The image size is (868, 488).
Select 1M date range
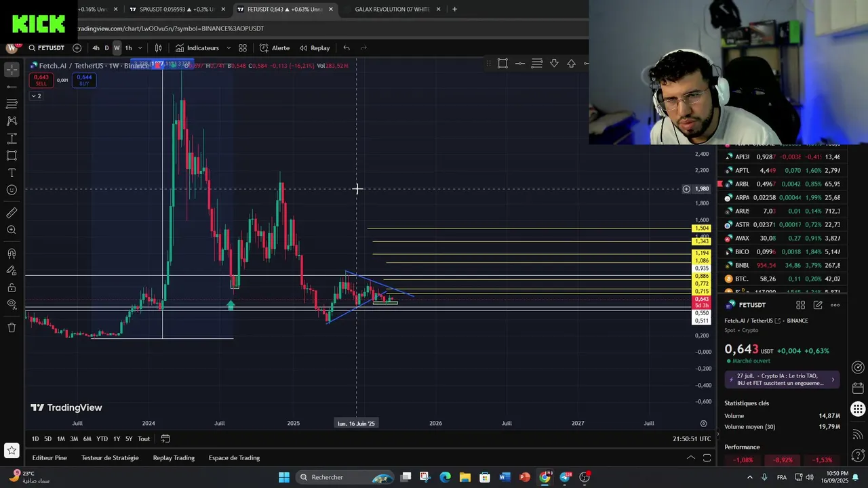[60, 439]
